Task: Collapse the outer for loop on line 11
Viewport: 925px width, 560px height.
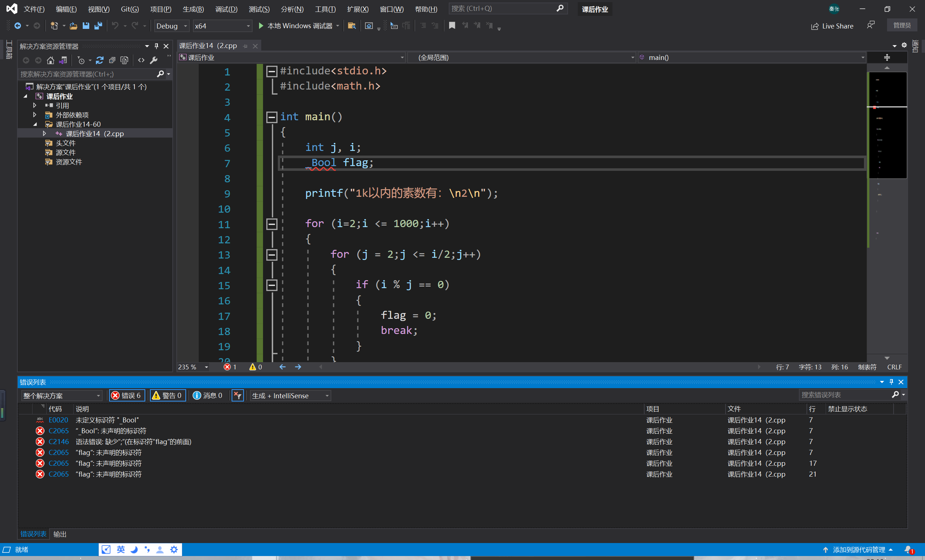Action: [x=271, y=224]
